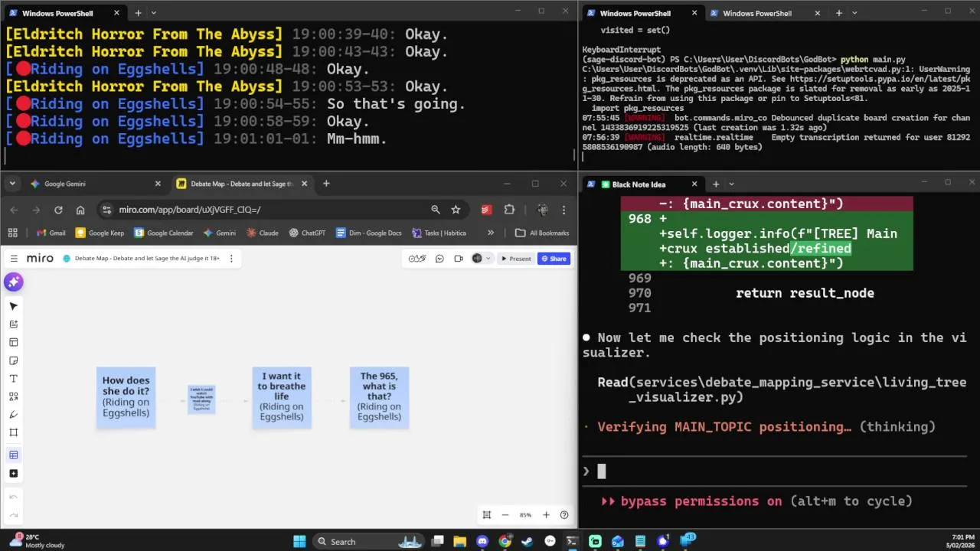Open new-tab dropdown in left PowerShell window
Image resolution: width=980 pixels, height=551 pixels.
(153, 13)
